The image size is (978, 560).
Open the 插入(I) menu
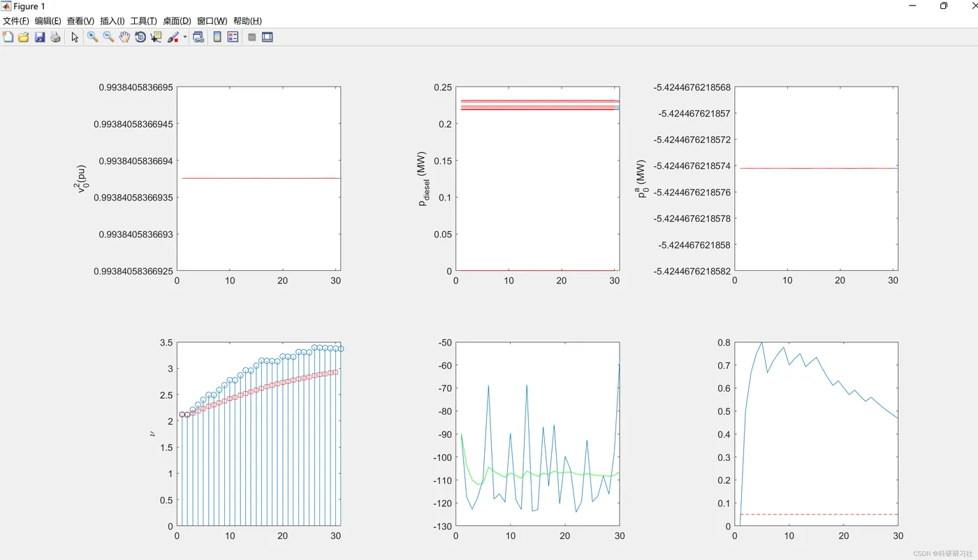click(112, 21)
